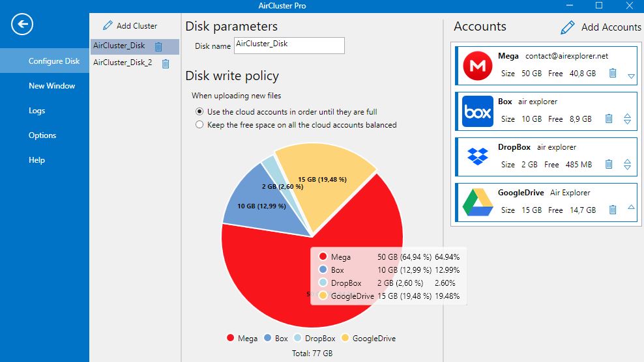Click the Disk name input field
Image resolution: width=644 pixels, height=362 pixels.
click(x=289, y=46)
